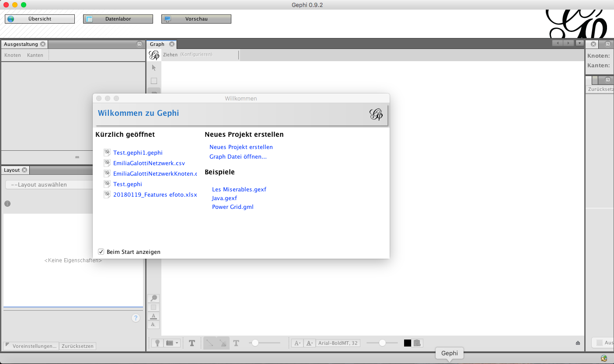Select the Layout panel tab

click(12, 170)
